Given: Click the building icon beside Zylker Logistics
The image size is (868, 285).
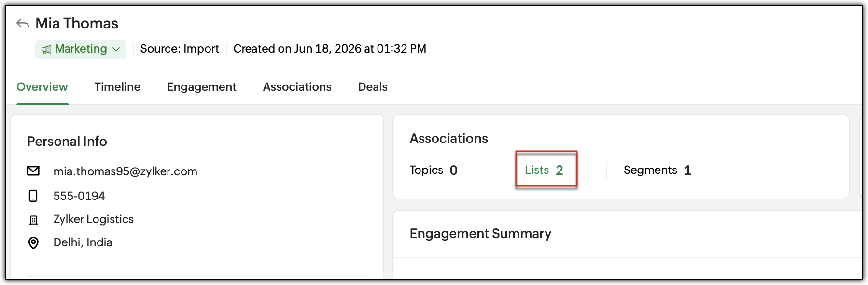Looking at the screenshot, I should point(33,220).
